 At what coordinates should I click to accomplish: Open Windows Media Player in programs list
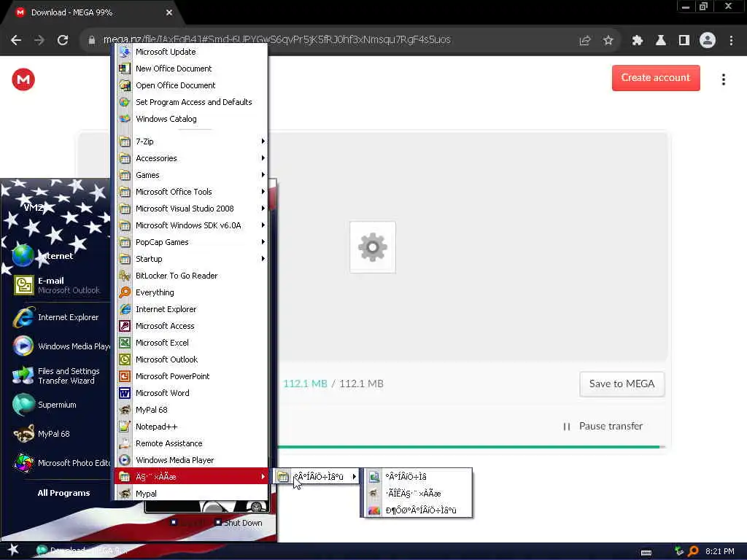click(x=191, y=460)
